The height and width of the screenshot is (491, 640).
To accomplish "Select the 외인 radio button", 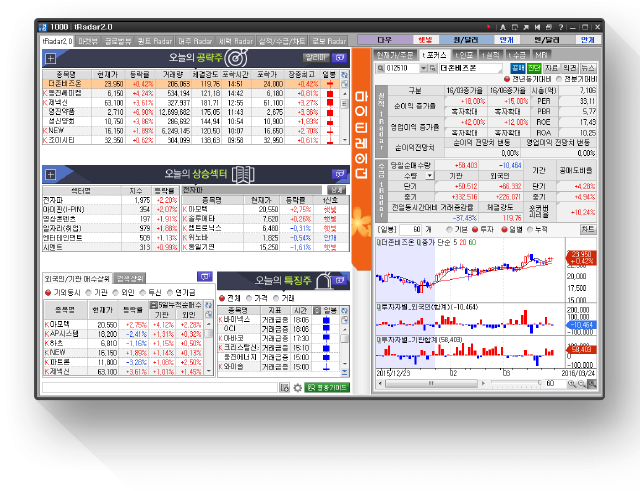I will tap(127, 292).
